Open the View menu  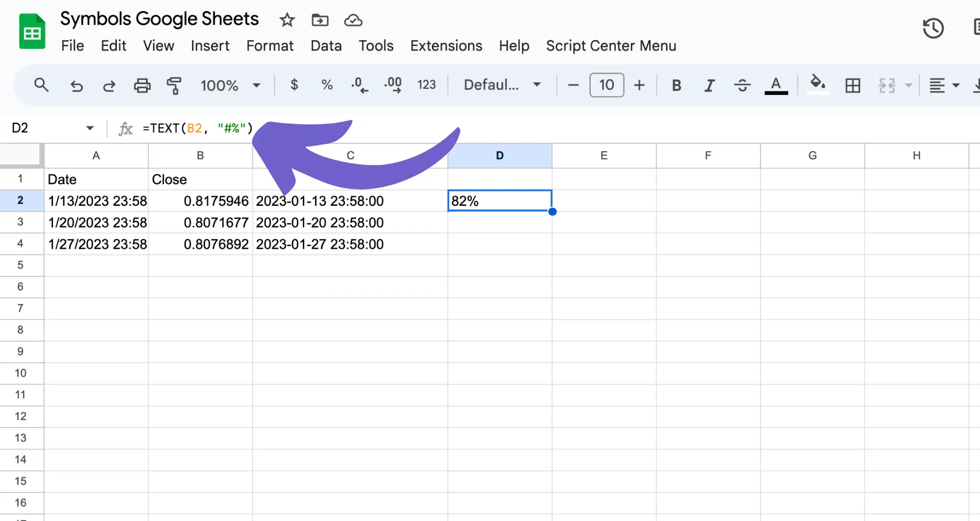tap(158, 46)
